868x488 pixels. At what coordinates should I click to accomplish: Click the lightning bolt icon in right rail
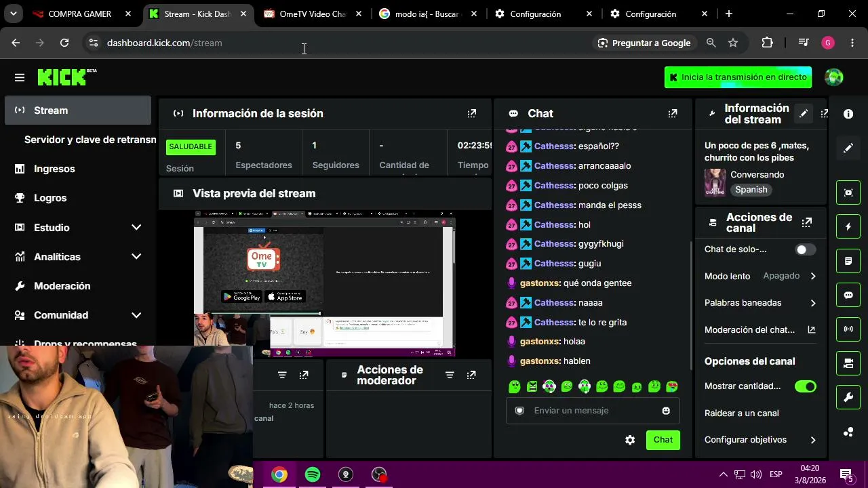(848, 226)
